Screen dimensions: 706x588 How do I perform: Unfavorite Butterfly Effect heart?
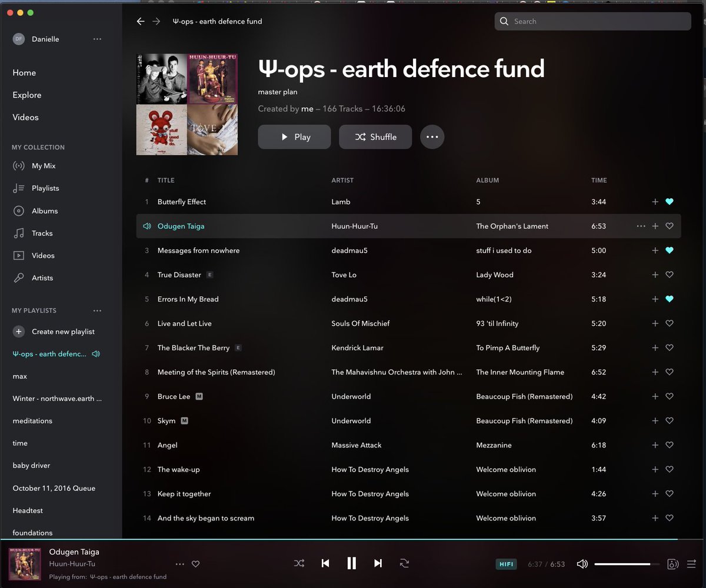669,202
